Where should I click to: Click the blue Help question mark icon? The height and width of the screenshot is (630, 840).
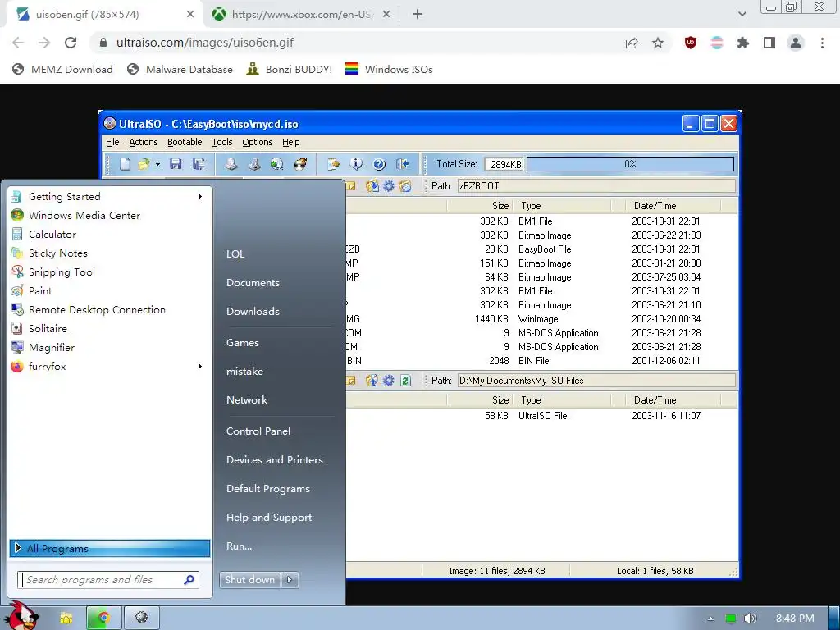pyautogui.click(x=379, y=164)
